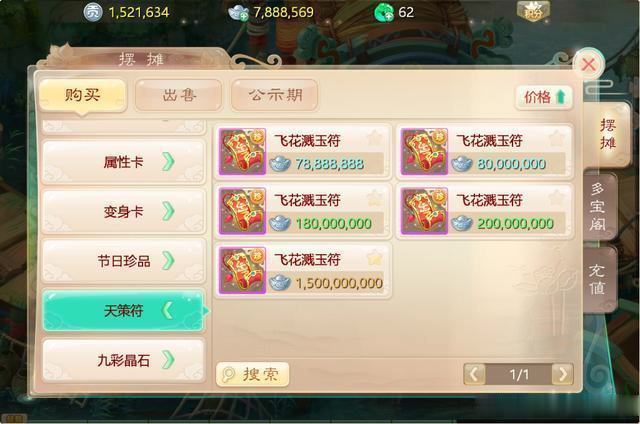Click the 飞花溅玉符 item icon priced 1,500,000,000

coord(242,270)
